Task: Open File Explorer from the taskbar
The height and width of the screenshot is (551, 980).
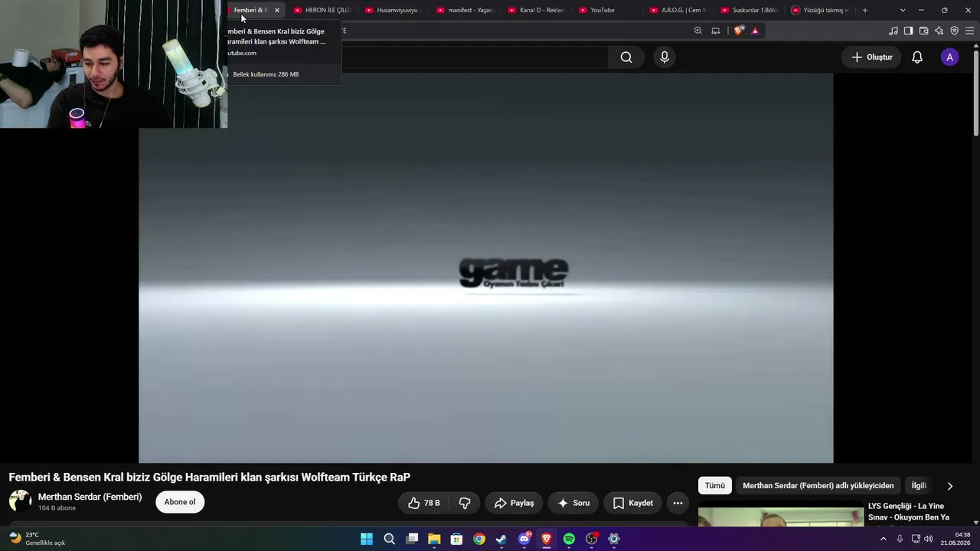Action: 434,539
